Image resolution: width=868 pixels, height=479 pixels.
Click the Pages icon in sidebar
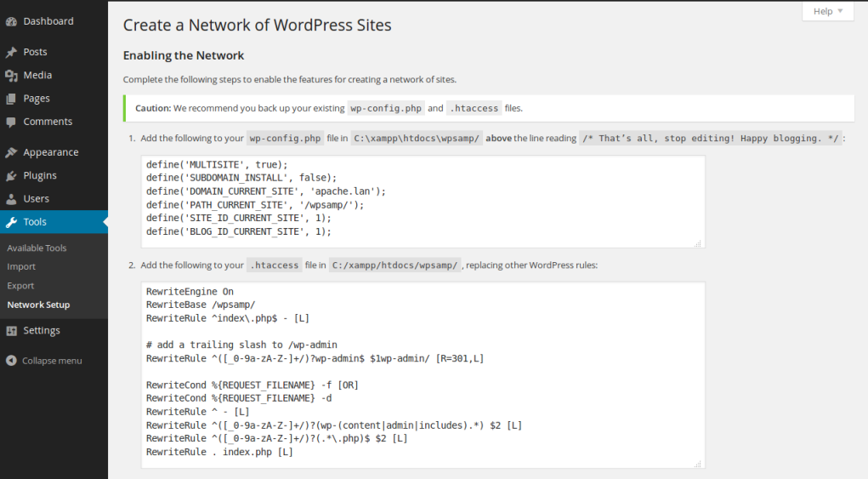(x=11, y=99)
